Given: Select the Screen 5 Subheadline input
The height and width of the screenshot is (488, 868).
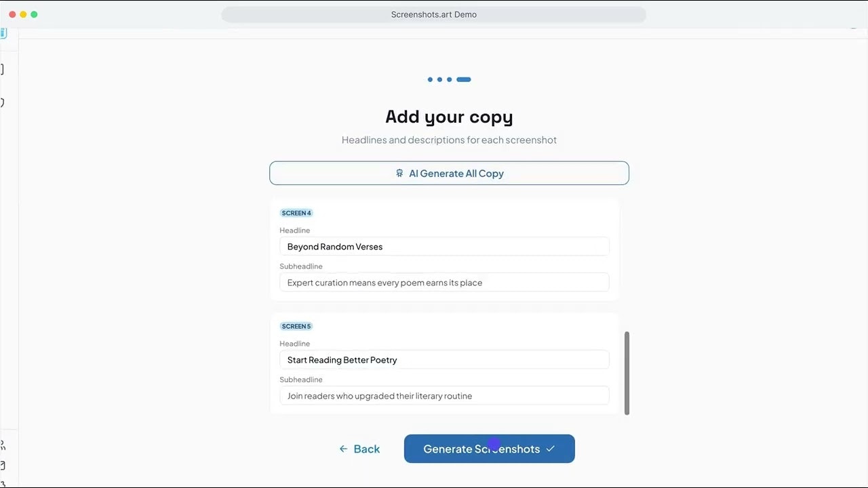Looking at the screenshot, I should pyautogui.click(x=444, y=396).
